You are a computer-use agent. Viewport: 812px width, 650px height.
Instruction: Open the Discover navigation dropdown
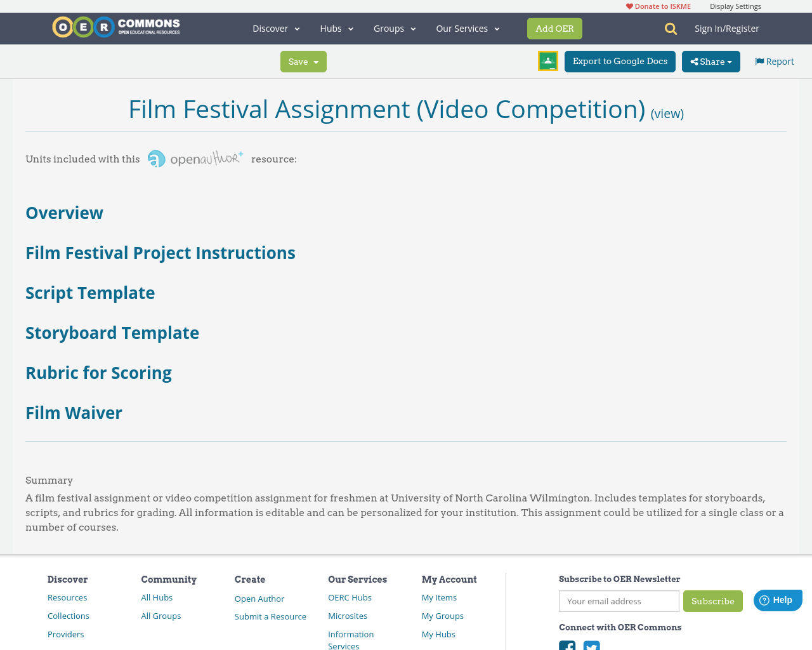[275, 27]
